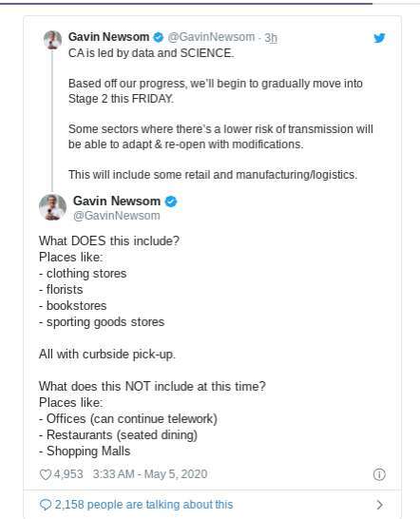Click the verified badge in parent tweet

159,37
